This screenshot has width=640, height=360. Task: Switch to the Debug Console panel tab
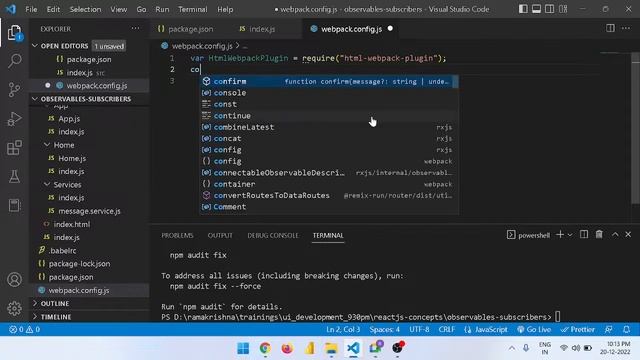coord(273,236)
